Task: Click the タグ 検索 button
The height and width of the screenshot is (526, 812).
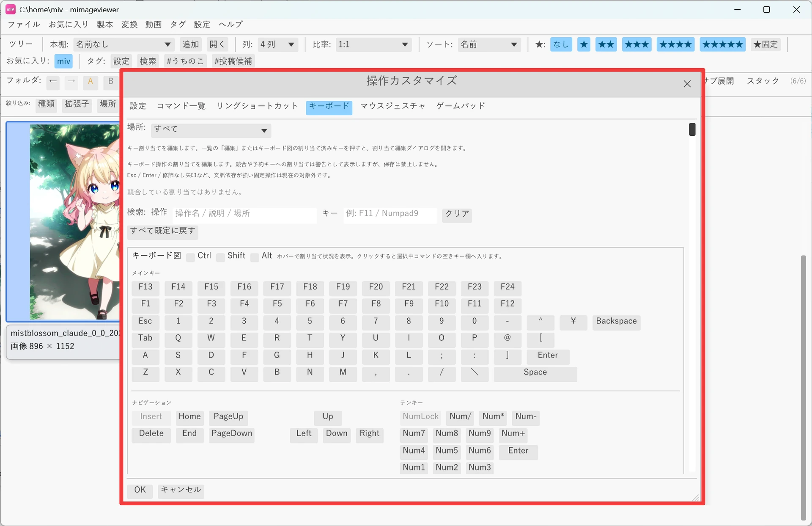Action: coord(148,62)
